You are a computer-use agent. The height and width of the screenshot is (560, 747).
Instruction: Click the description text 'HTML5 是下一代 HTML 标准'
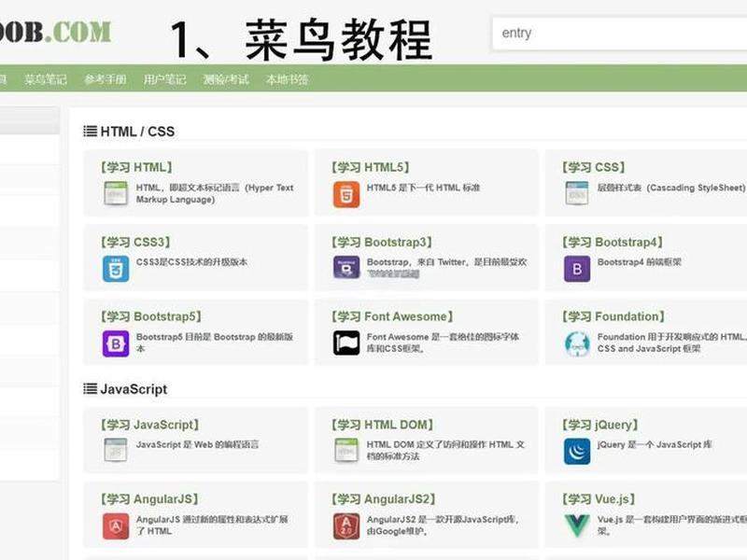pyautogui.click(x=423, y=188)
